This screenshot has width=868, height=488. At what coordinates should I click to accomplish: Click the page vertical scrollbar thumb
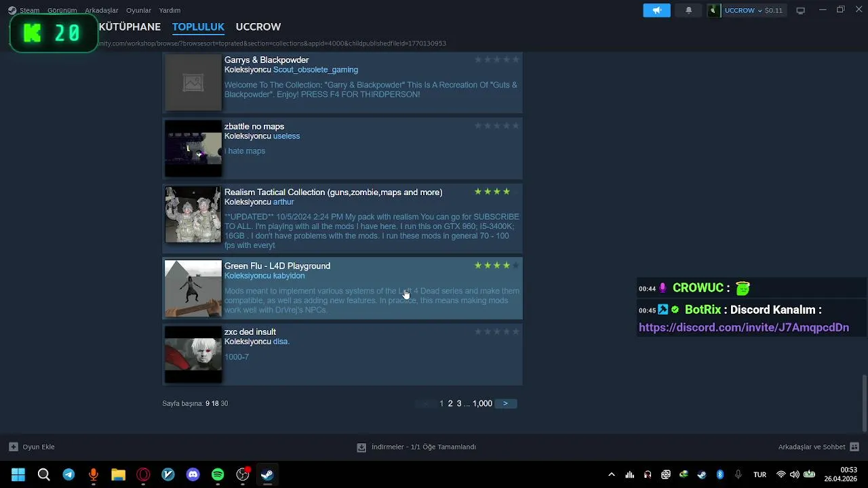pyautogui.click(x=864, y=403)
